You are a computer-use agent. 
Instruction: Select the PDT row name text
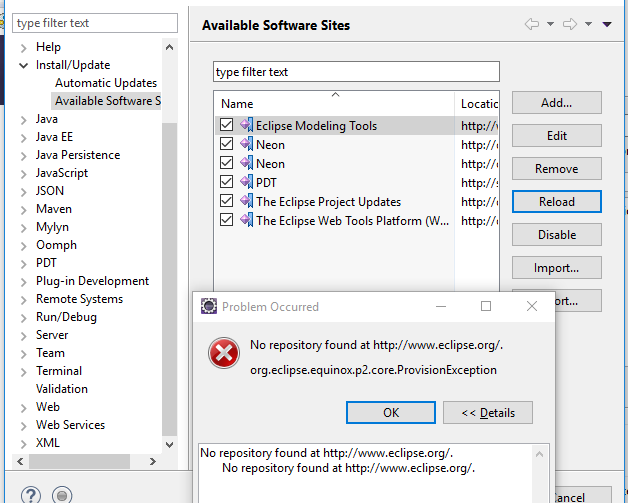point(266,183)
